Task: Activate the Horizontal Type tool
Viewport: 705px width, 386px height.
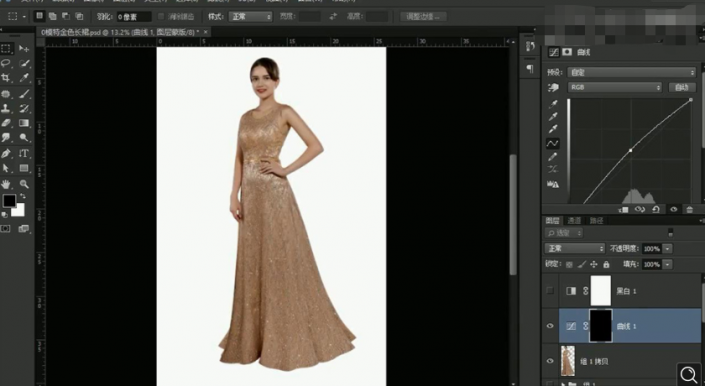Action: 24,153
